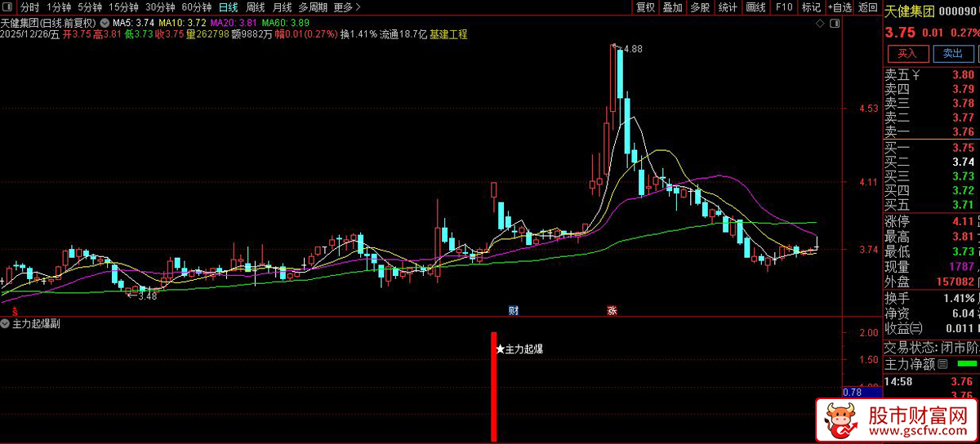Click the ¥ icon next to 卖五
Image resolution: width=980 pixels, height=444 pixels.
[915, 75]
